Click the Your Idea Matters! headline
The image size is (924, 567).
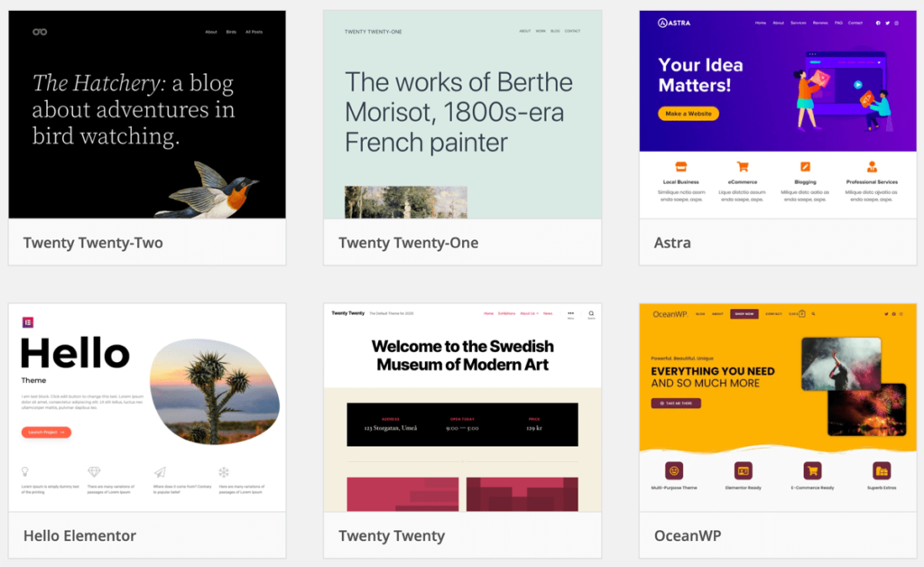pos(700,75)
